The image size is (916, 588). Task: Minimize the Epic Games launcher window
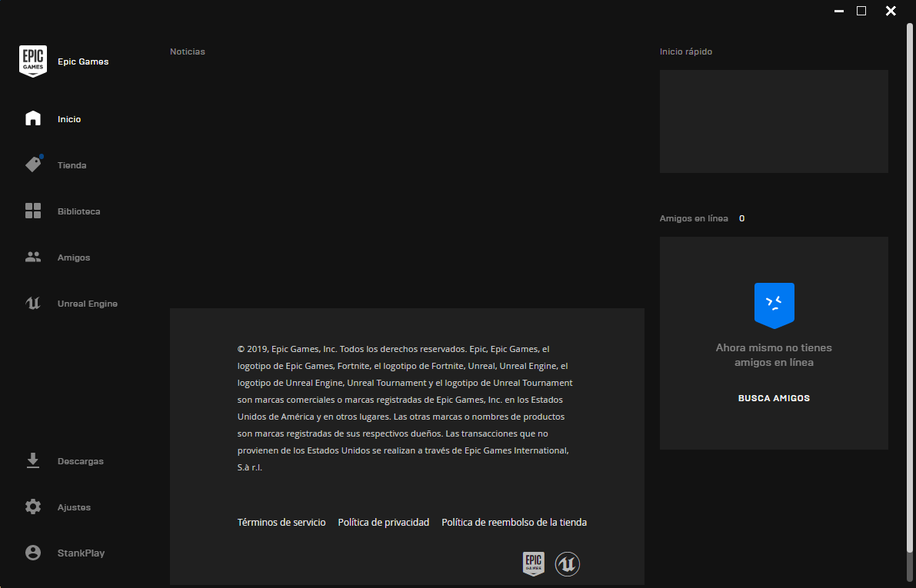point(839,11)
